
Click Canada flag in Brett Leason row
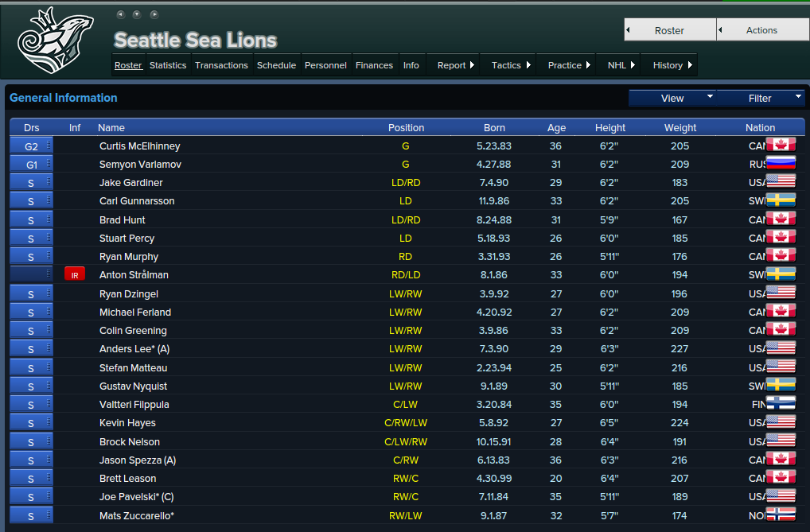[x=781, y=478]
